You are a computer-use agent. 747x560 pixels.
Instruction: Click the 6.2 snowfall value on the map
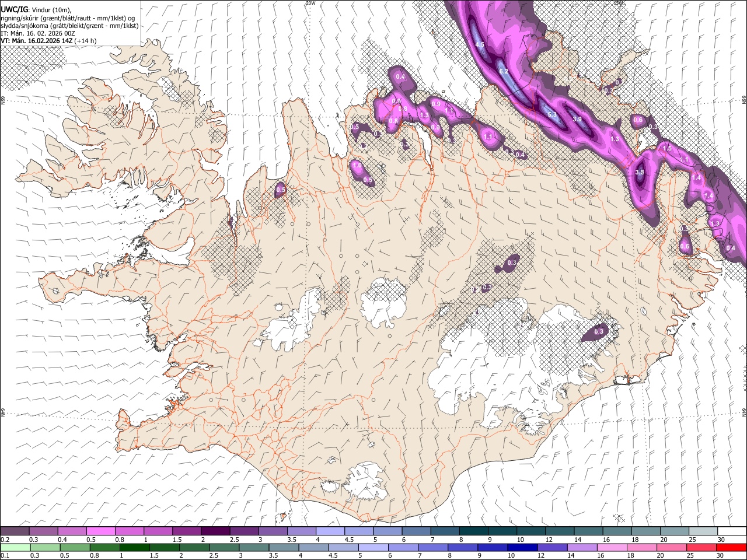click(504, 71)
